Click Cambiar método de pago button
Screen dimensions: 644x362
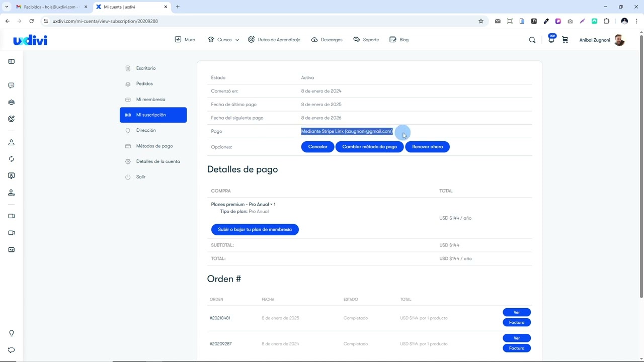(x=369, y=147)
